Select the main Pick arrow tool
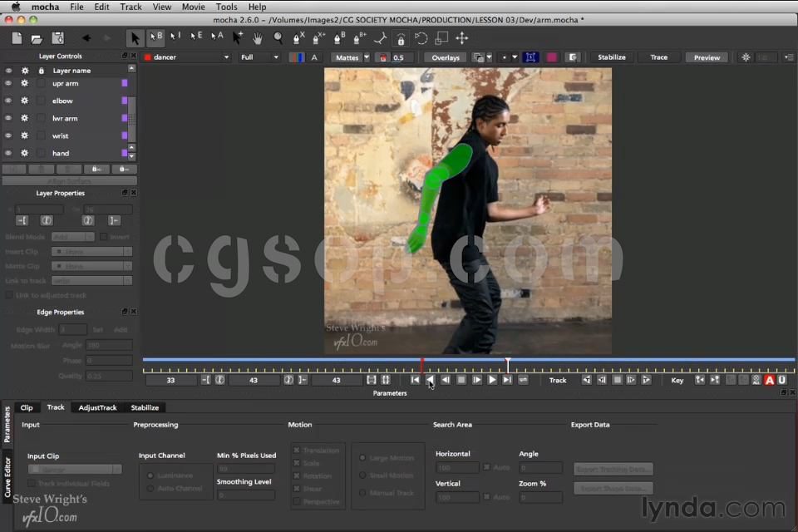This screenshot has height=532, width=798. point(135,38)
